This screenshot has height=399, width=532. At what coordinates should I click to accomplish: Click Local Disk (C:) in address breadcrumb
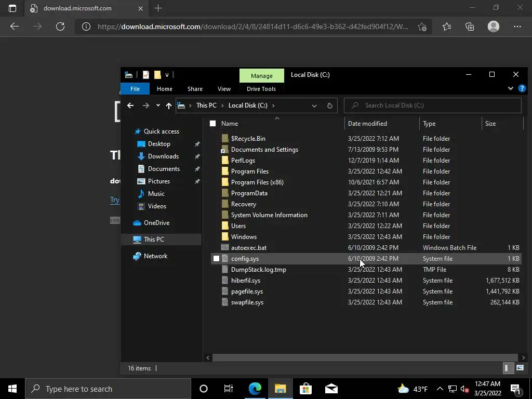pyautogui.click(x=248, y=105)
